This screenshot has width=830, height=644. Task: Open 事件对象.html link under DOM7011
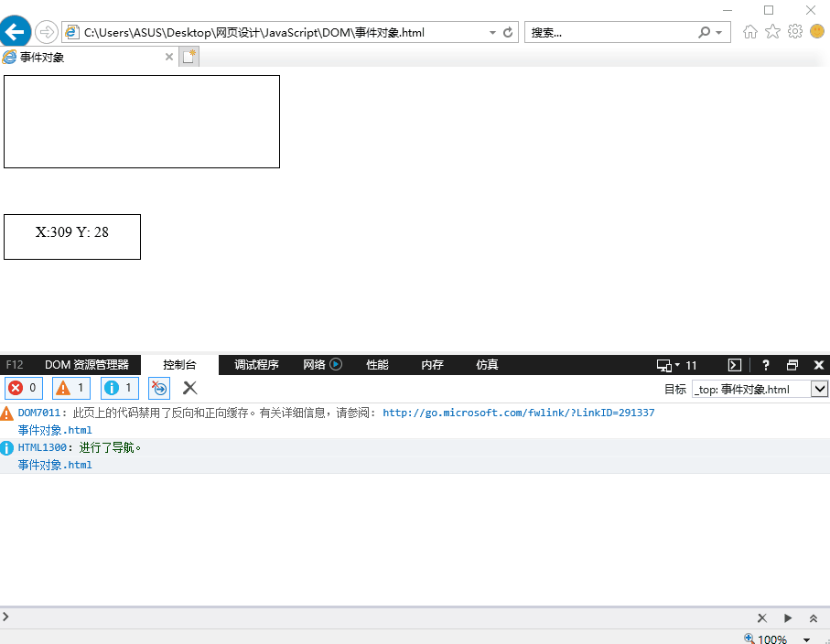55,430
